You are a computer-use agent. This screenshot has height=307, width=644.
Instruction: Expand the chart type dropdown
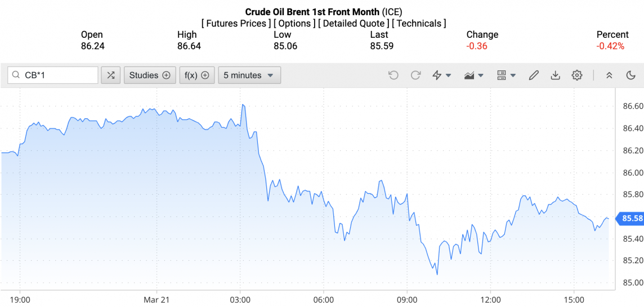pos(473,75)
